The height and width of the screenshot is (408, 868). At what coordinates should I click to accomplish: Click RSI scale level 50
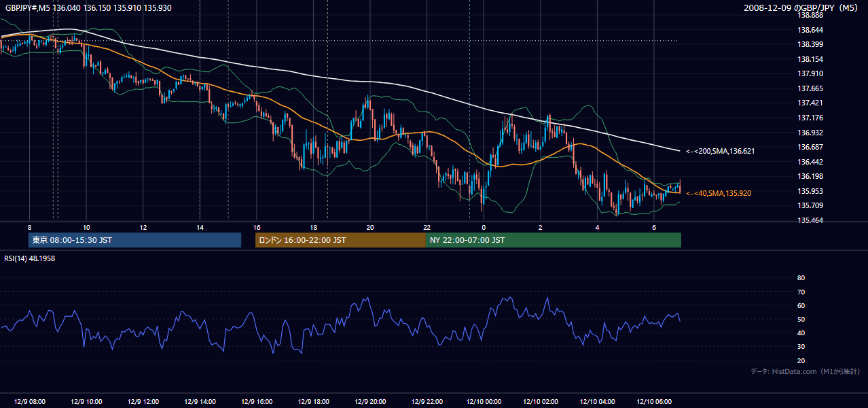801,319
